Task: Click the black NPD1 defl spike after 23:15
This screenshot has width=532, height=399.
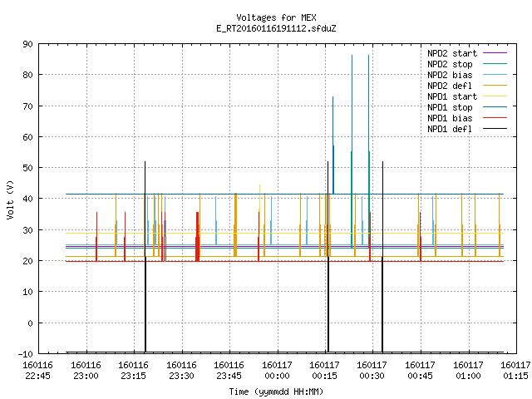Action: 145,257
